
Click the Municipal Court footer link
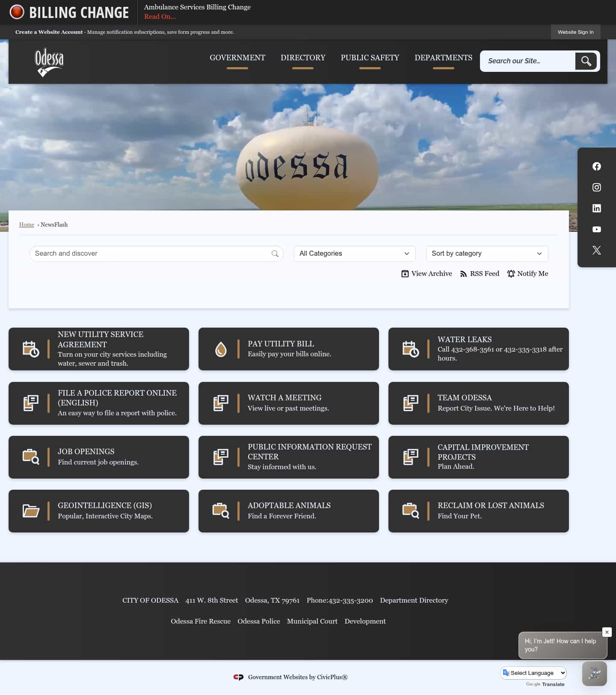(x=312, y=621)
